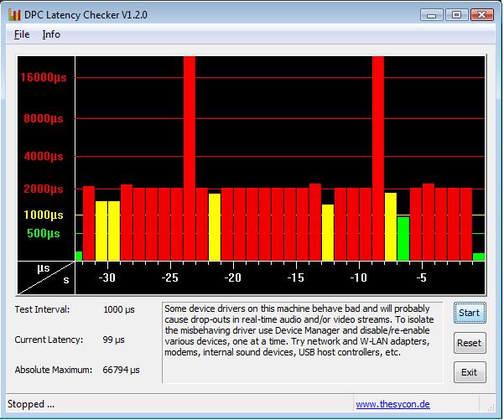Click the yellow 1000µs axis label
Viewport: 504px width, 420px height.
click(44, 215)
